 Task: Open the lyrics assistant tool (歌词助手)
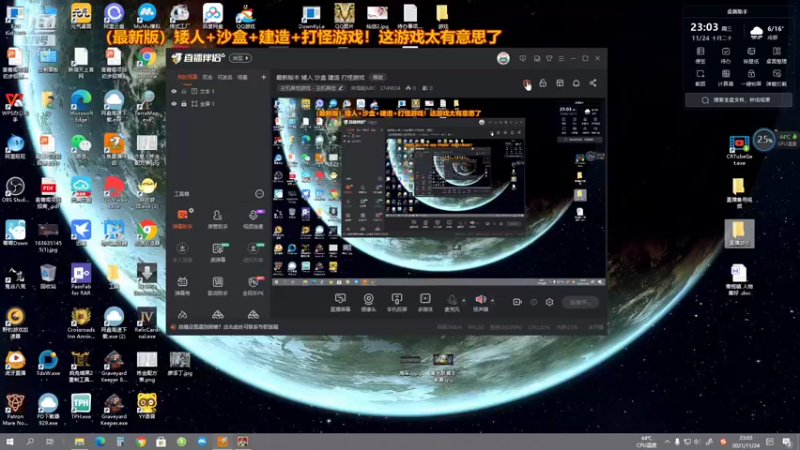[x=218, y=286]
